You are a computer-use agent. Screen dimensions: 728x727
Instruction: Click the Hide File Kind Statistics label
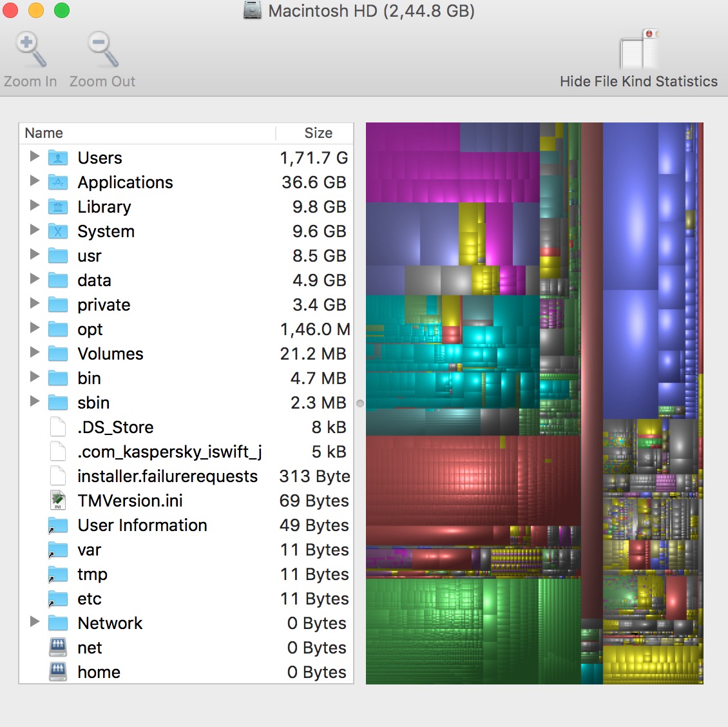point(639,81)
